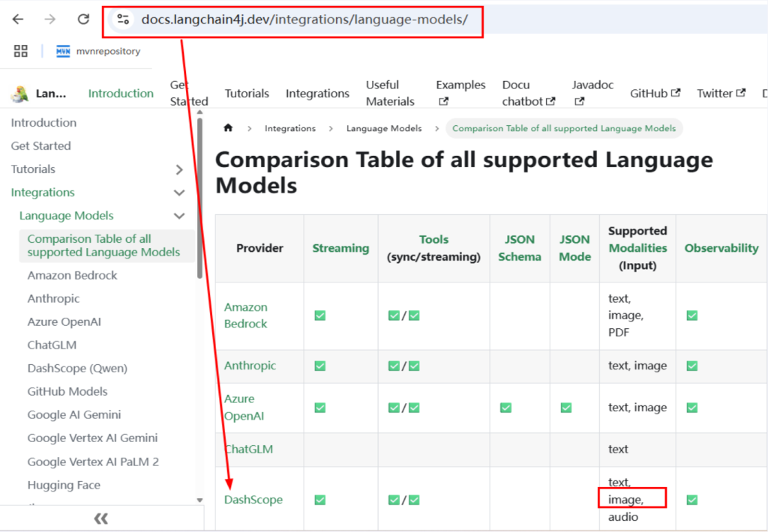Open the browser apps grid icon
The image size is (768, 532).
pos(21,51)
